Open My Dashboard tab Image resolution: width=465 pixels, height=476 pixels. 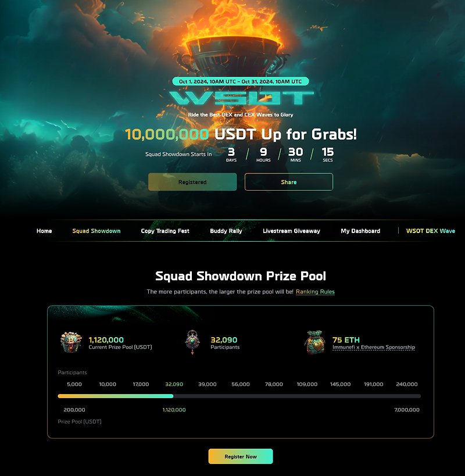360,231
